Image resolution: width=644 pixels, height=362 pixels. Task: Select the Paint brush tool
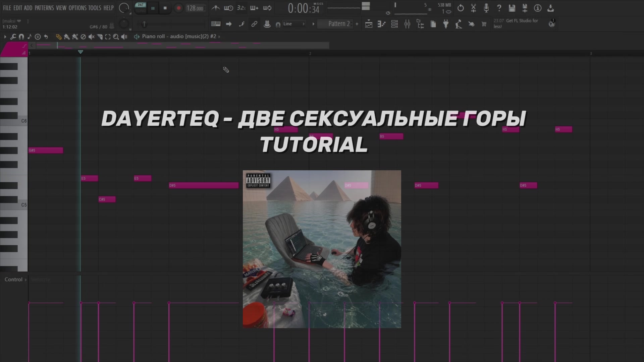(x=67, y=37)
